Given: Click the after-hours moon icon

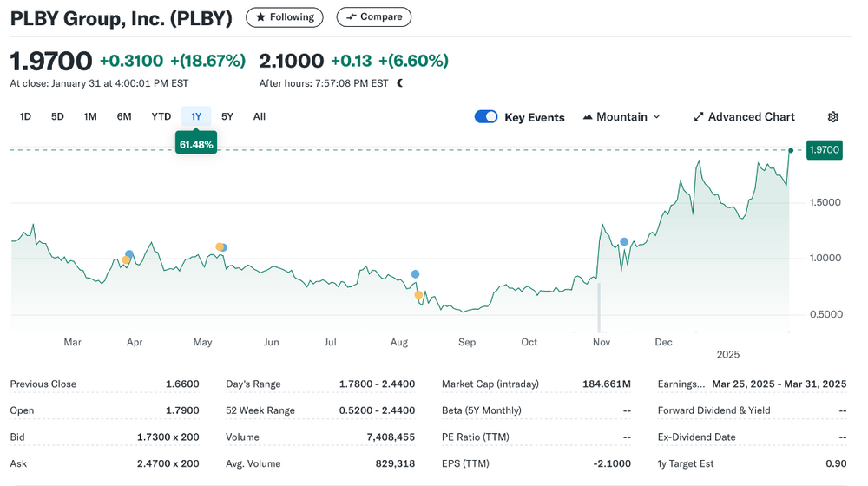Looking at the screenshot, I should [x=400, y=83].
